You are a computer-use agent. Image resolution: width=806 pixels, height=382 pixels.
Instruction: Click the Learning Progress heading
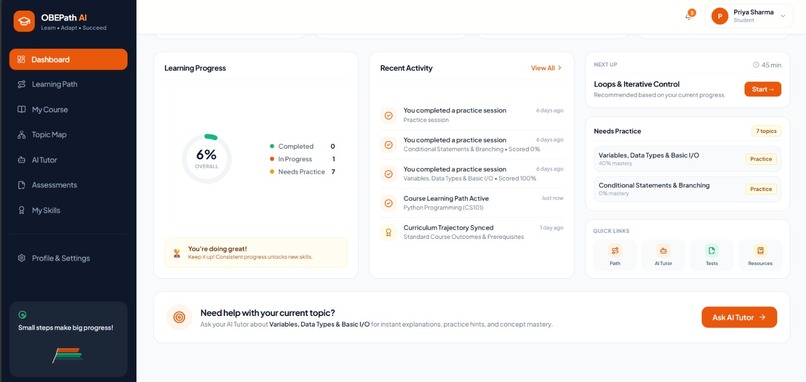pyautogui.click(x=195, y=68)
